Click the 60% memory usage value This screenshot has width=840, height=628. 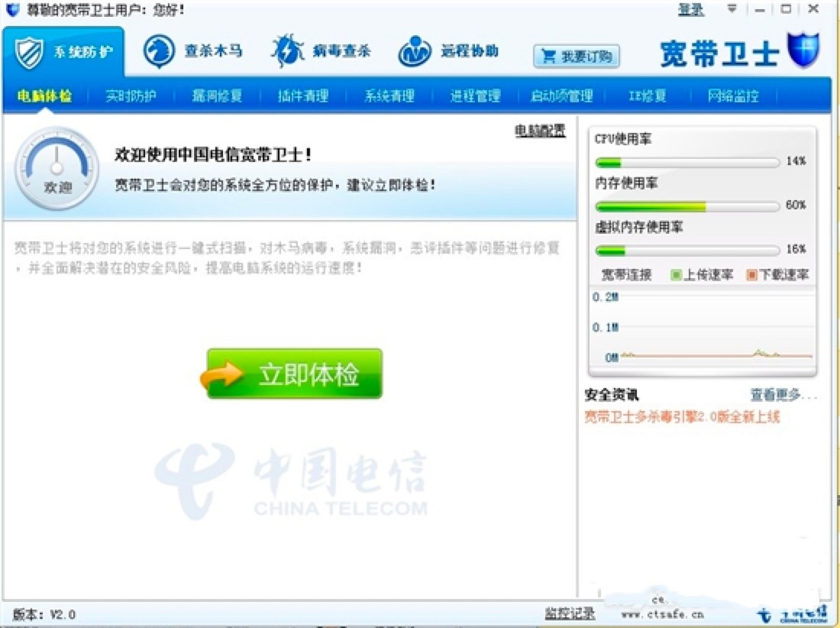[796, 205]
